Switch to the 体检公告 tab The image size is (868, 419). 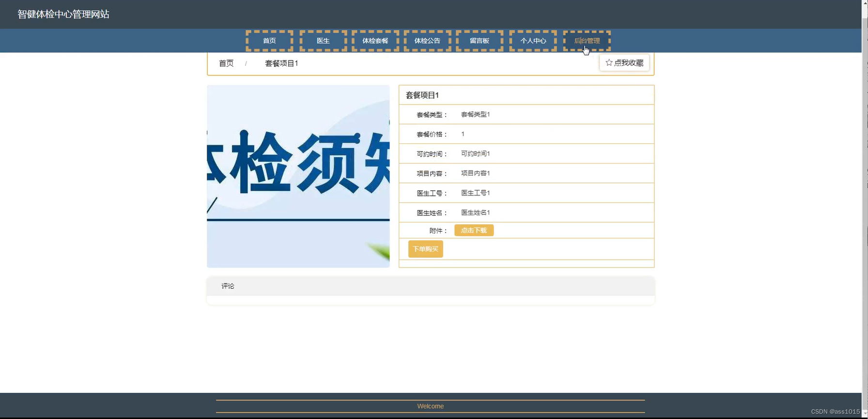coord(427,41)
